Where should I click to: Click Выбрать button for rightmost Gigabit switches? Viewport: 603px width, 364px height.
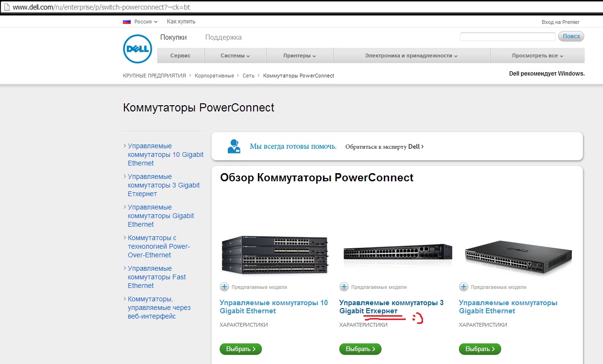click(480, 349)
